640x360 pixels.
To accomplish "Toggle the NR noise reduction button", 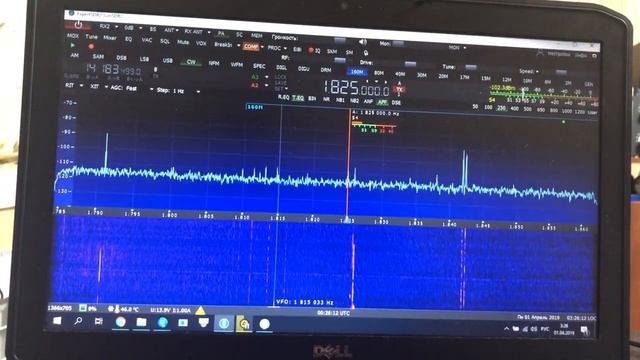I will coord(326,99).
